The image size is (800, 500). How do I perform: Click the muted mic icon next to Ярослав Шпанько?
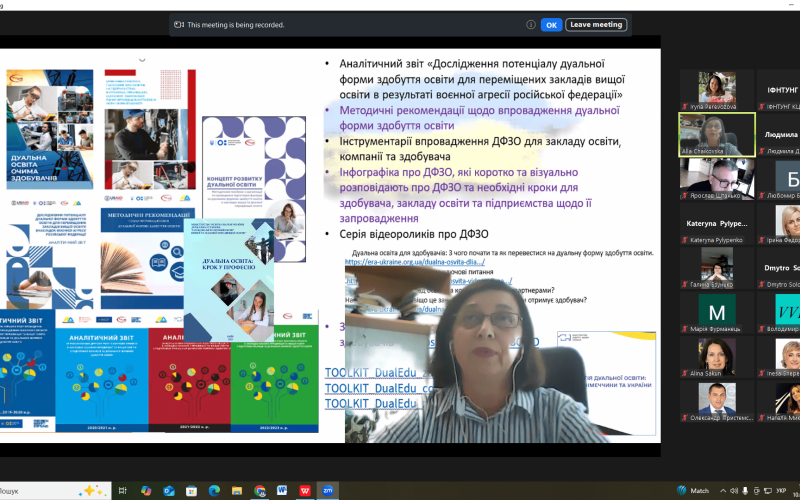[685, 195]
